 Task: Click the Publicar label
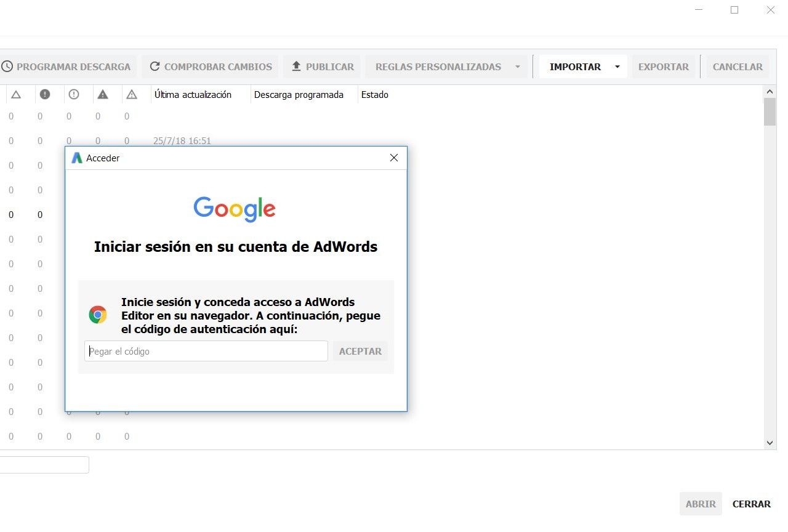click(x=330, y=66)
